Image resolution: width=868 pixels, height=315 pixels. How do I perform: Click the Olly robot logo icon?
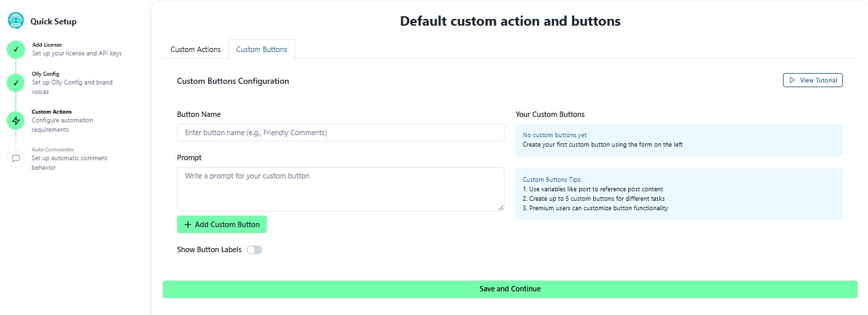[16, 21]
